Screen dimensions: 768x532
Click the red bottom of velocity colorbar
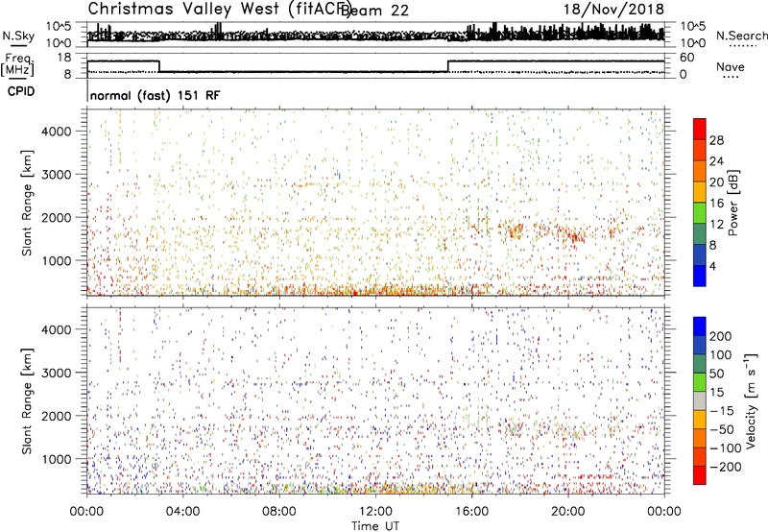point(700,475)
